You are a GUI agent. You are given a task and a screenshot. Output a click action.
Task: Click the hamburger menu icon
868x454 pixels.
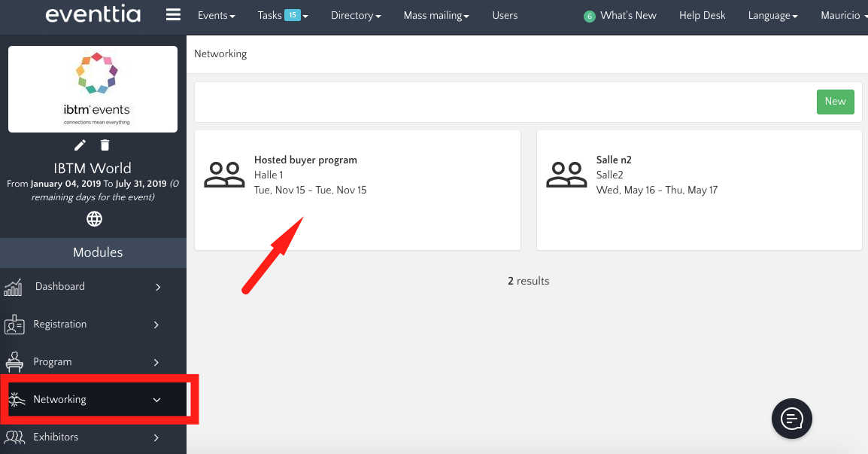click(174, 15)
